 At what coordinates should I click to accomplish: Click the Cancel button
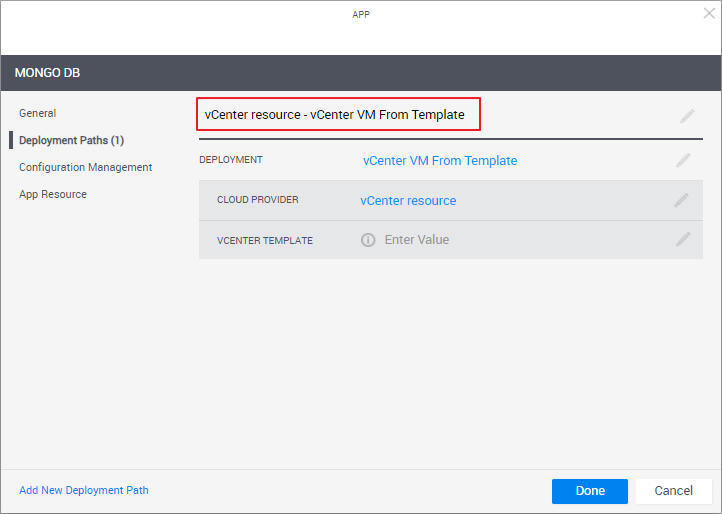point(673,491)
